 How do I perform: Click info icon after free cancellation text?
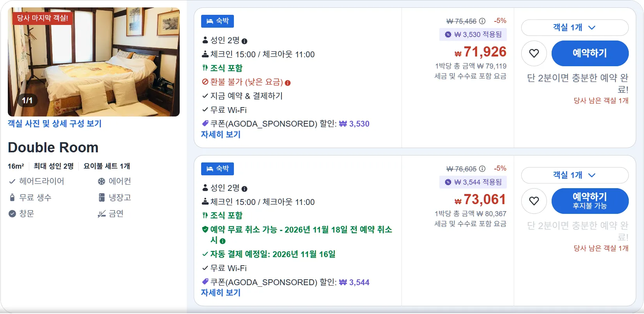223,241
